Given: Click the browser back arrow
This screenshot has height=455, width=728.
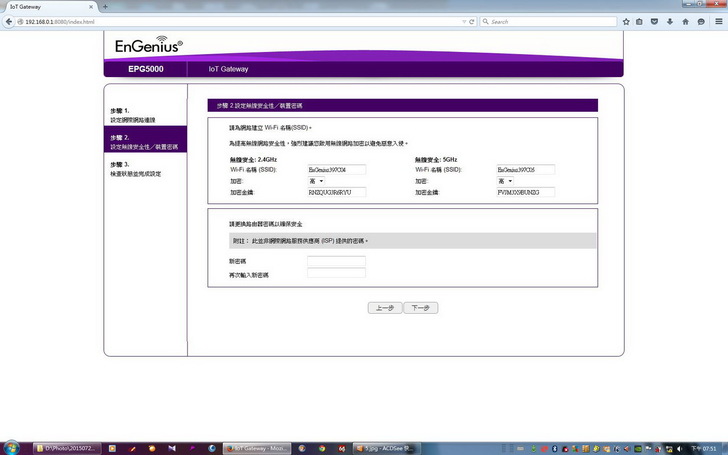Looking at the screenshot, I should (8, 20).
